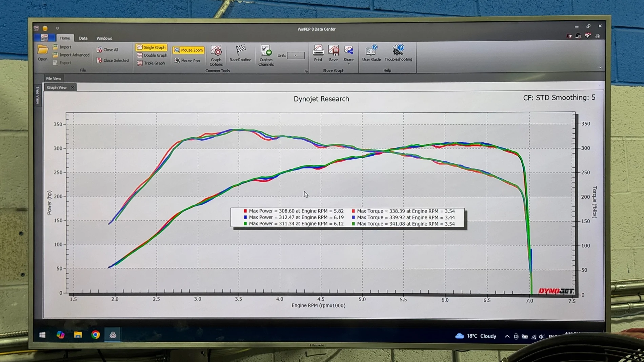Screen dimensions: 644x362
Task: Select the Data ribbon tab
Action: 83,38
